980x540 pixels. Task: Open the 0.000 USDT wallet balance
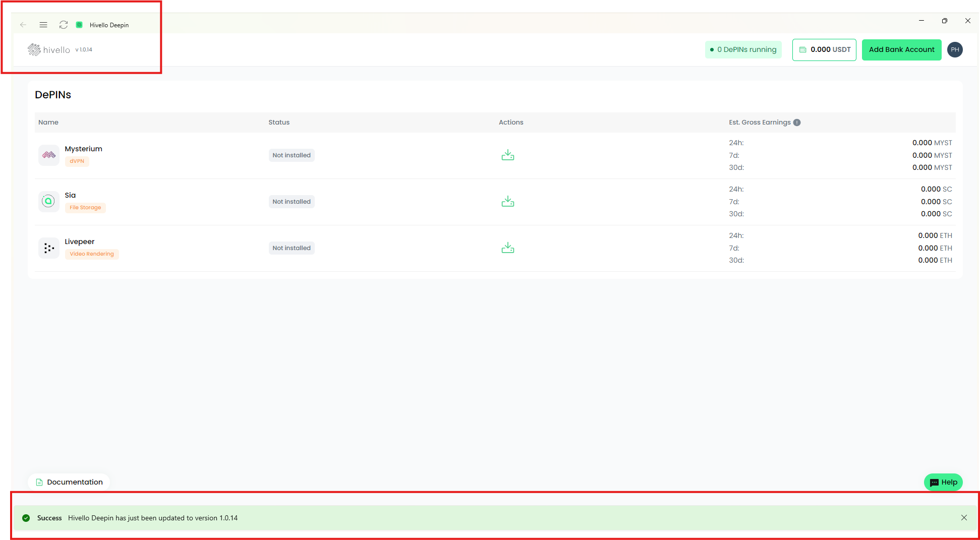[x=824, y=49]
